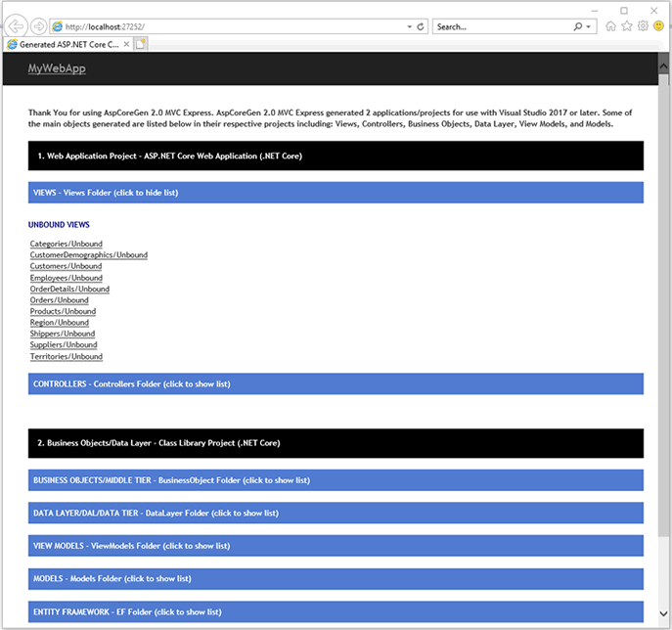672x630 pixels.
Task: Open a new tab with the blank tab button
Action: click(141, 44)
